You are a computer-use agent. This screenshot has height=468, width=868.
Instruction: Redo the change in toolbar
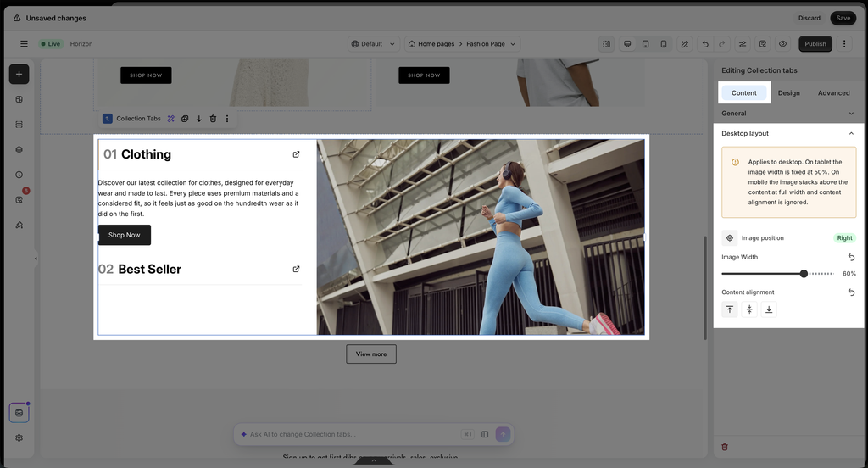coord(722,44)
